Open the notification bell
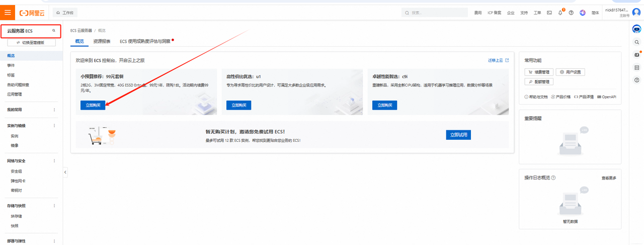 point(560,13)
